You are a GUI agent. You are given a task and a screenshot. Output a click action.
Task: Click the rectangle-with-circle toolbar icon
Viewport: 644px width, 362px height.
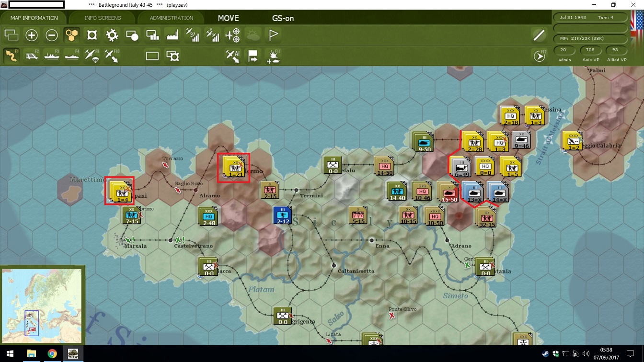[x=132, y=35]
